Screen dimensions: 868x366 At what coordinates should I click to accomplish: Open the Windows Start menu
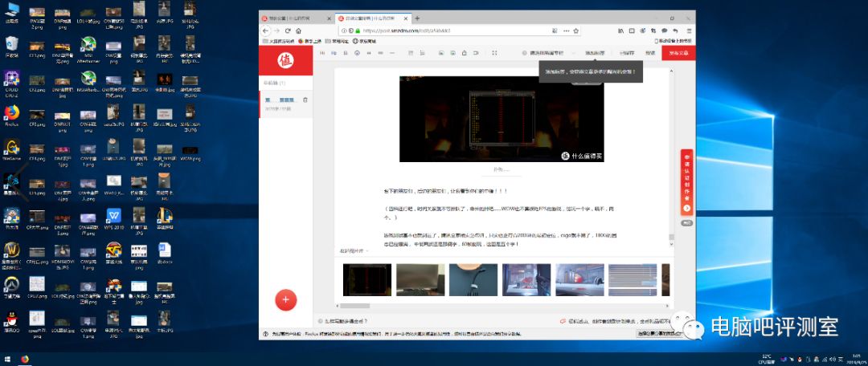[x=8, y=359]
